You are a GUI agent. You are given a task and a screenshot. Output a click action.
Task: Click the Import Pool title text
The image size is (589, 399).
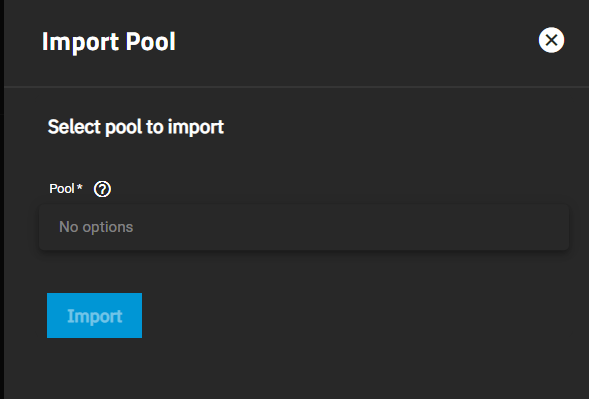tap(109, 41)
